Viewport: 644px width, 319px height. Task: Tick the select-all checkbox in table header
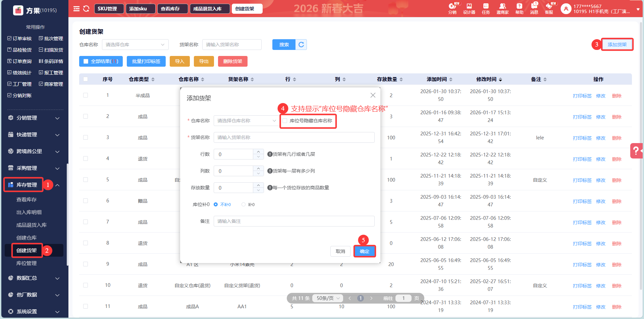tap(86, 79)
